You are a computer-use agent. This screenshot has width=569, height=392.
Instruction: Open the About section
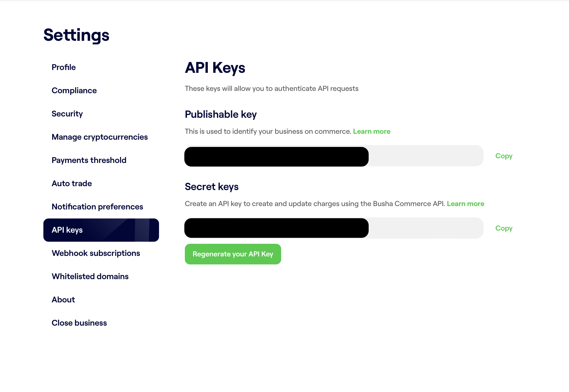click(63, 300)
